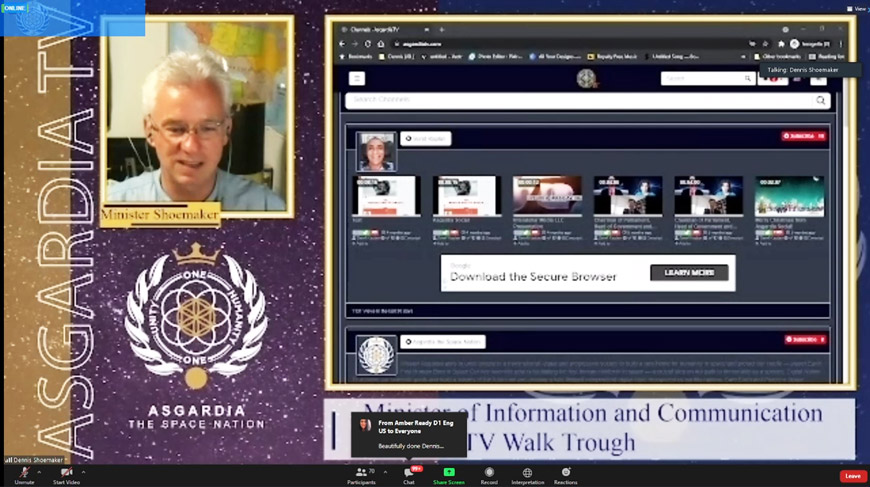Expand video options arrow beside Start Video
870x487 pixels.
point(83,473)
